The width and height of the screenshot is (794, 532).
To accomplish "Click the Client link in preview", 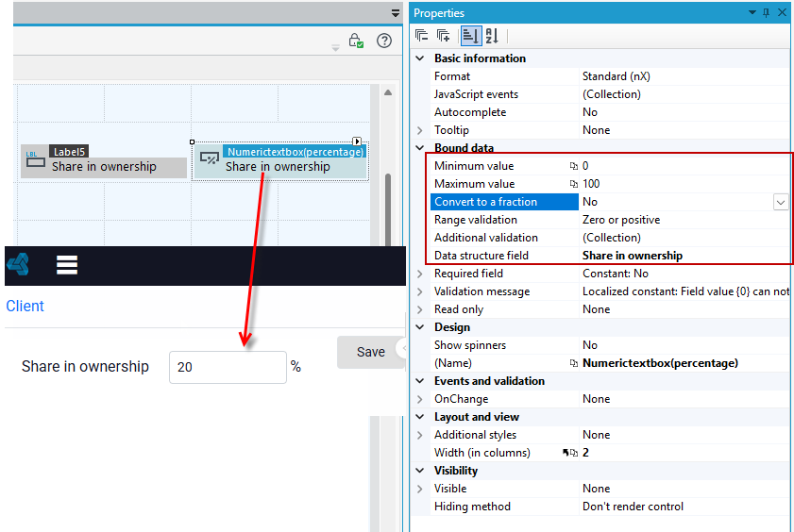I will (x=25, y=306).
